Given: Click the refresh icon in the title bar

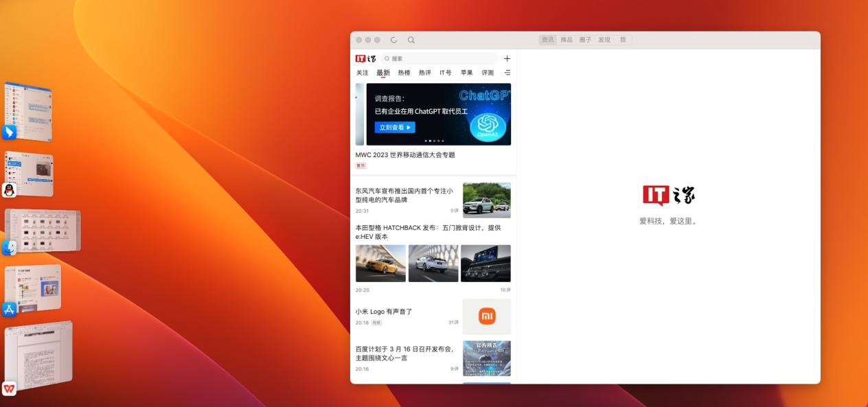Looking at the screenshot, I should point(392,40).
